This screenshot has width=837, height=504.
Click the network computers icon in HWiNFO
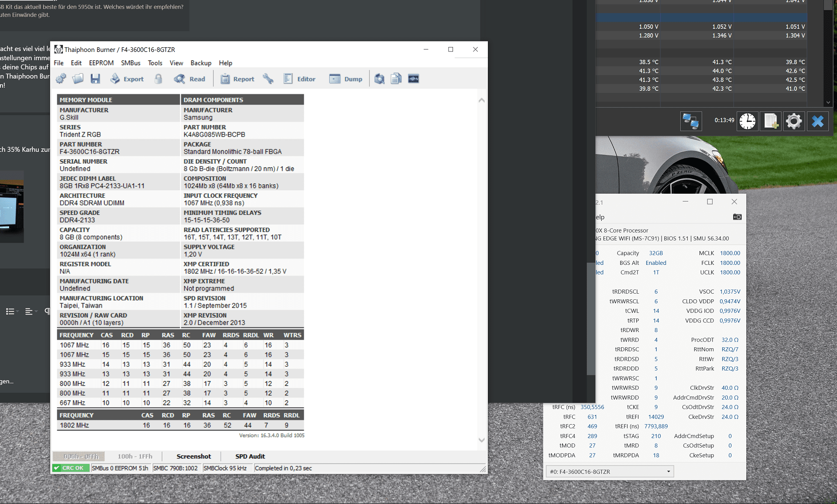point(691,121)
